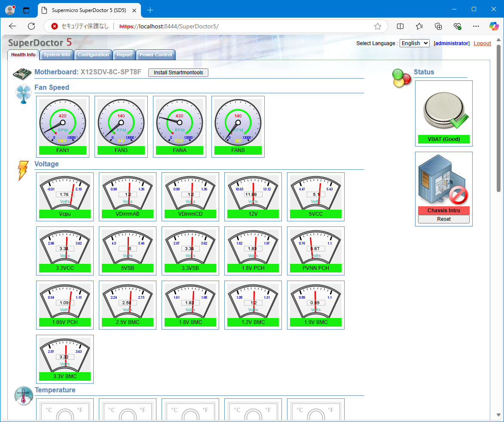Click the SuperDoctor 5 logo
Image resolution: width=504 pixels, height=422 pixels.
(x=40, y=43)
